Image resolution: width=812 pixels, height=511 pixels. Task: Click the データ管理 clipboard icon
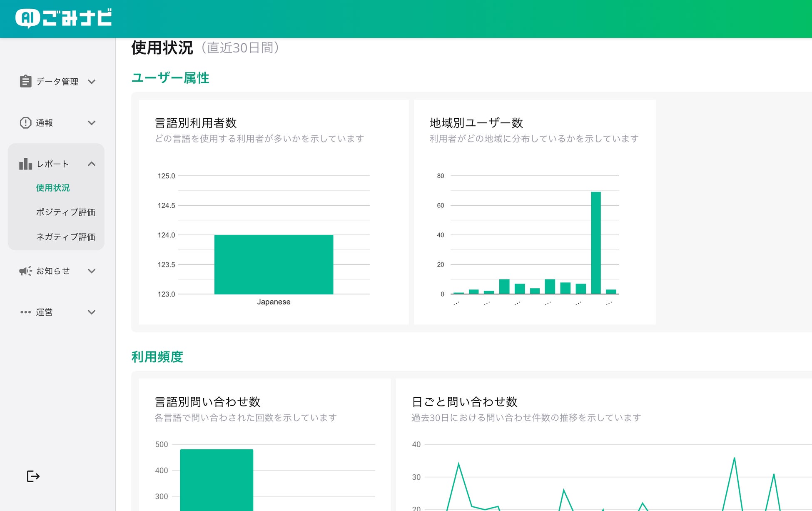(25, 81)
